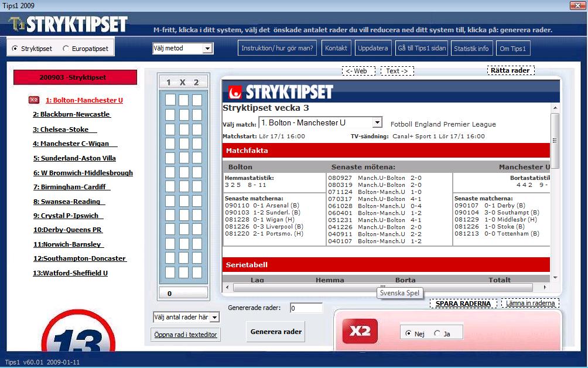Screen dimensions: 588x368
Task: Click the scroll up arrow of web panel
Action: coord(555,108)
